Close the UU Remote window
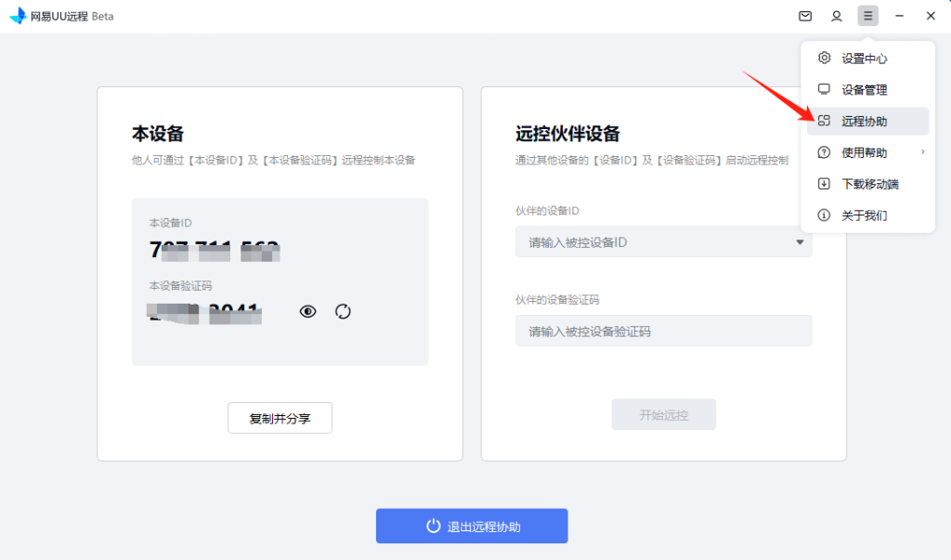Viewport: 951px width, 560px height. point(931,17)
